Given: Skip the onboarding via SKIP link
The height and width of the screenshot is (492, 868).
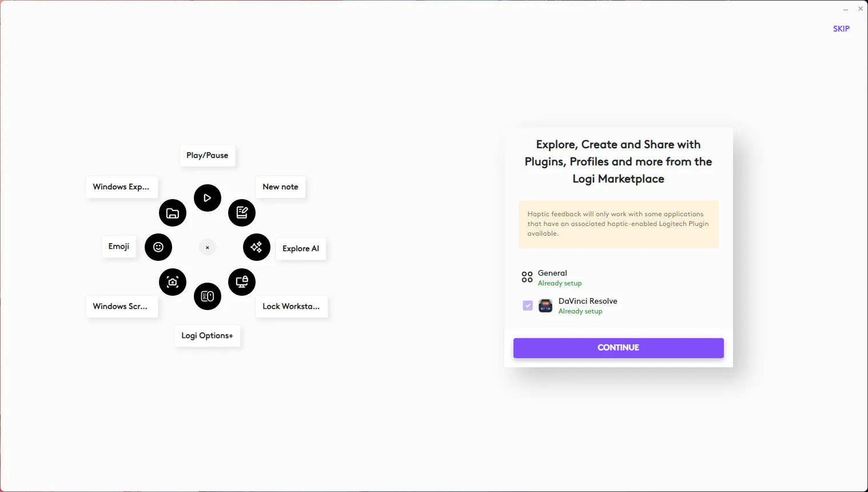Looking at the screenshot, I should [x=841, y=29].
